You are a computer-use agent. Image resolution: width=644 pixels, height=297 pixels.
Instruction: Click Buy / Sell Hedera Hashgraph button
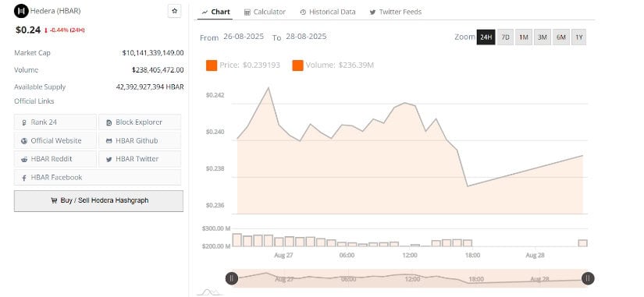click(98, 201)
